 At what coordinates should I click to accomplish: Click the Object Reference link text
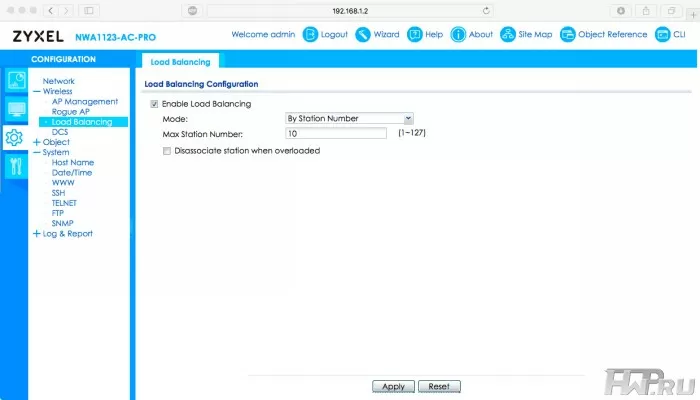click(612, 34)
